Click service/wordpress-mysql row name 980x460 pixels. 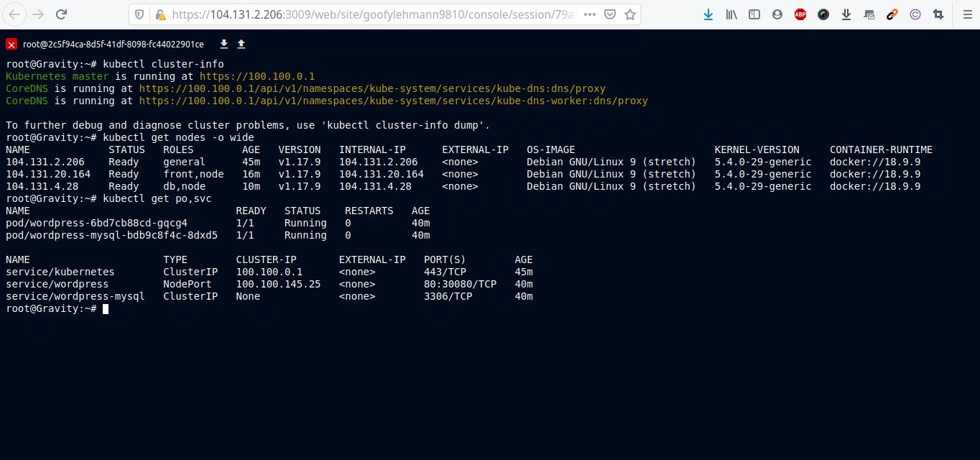[75, 296]
